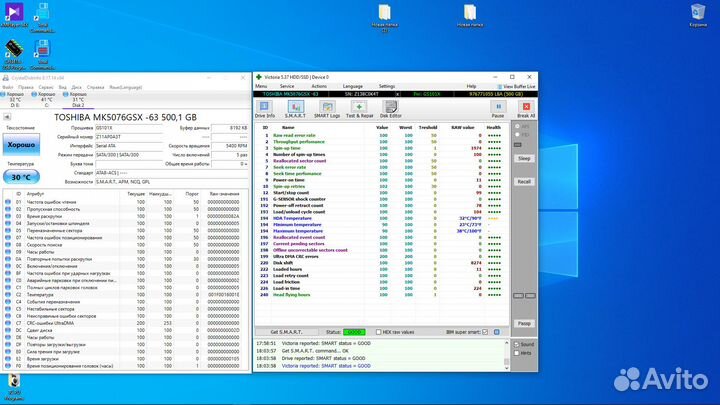Open Victoria Language menu

(x=353, y=86)
